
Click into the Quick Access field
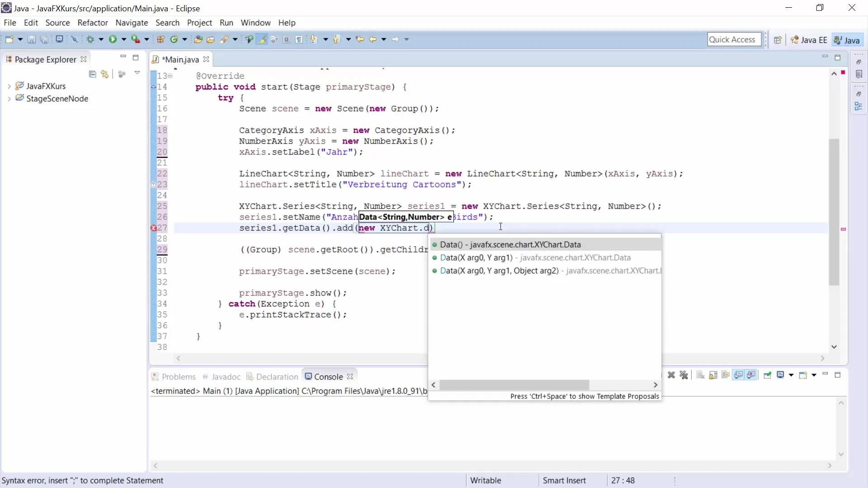point(734,39)
